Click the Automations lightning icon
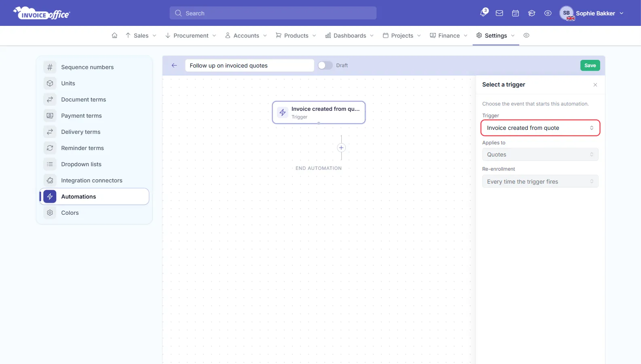641x364 pixels. coord(50,196)
